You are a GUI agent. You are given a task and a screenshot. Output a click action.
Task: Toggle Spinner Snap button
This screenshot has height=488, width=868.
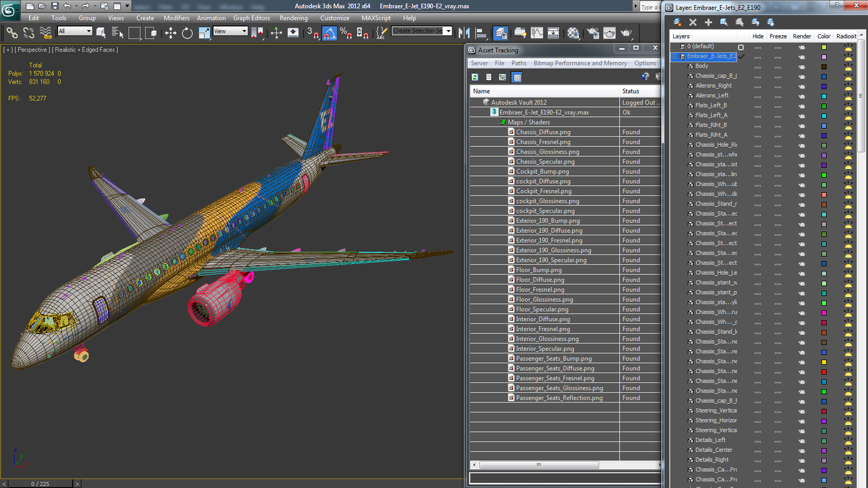point(363,33)
